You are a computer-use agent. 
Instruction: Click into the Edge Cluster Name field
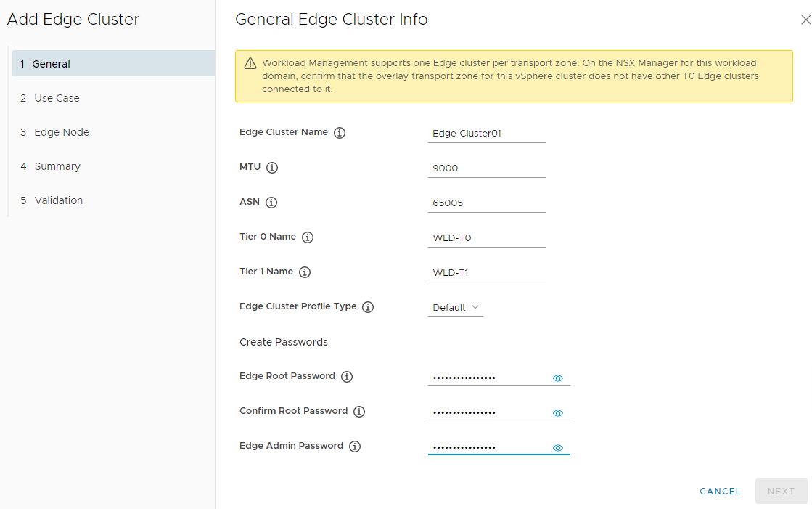[x=486, y=134]
